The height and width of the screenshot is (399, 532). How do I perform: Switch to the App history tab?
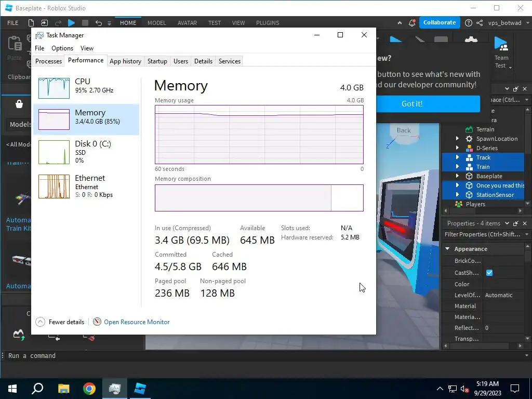(x=125, y=61)
